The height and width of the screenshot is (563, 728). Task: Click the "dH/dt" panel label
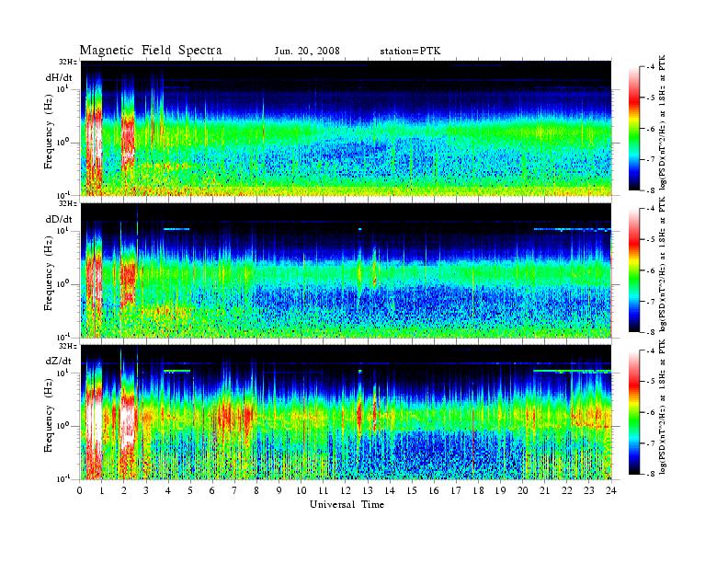[59, 77]
